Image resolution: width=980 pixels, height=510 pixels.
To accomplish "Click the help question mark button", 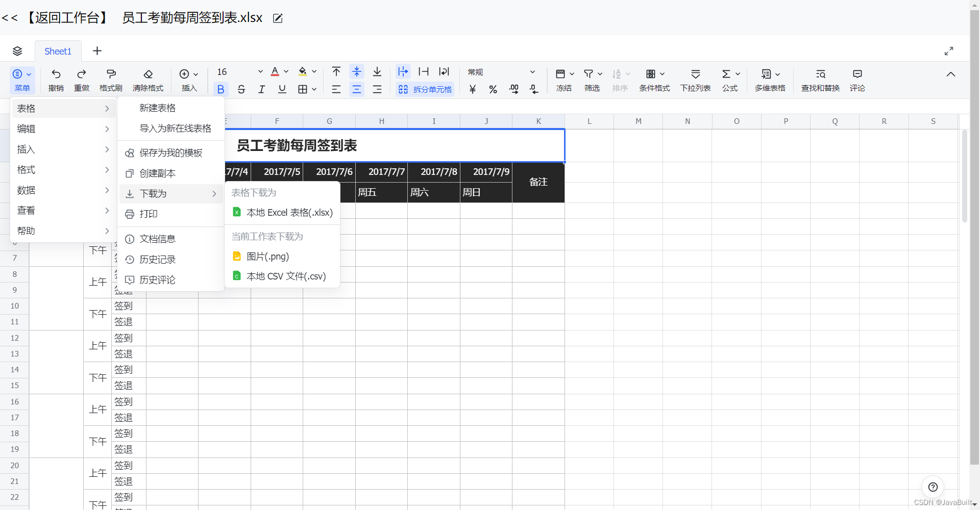I will [933, 487].
